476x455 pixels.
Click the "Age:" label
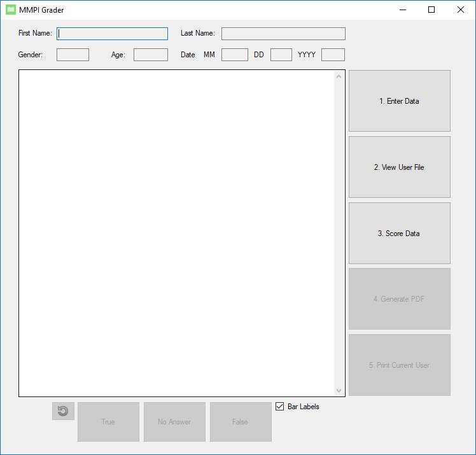[118, 55]
